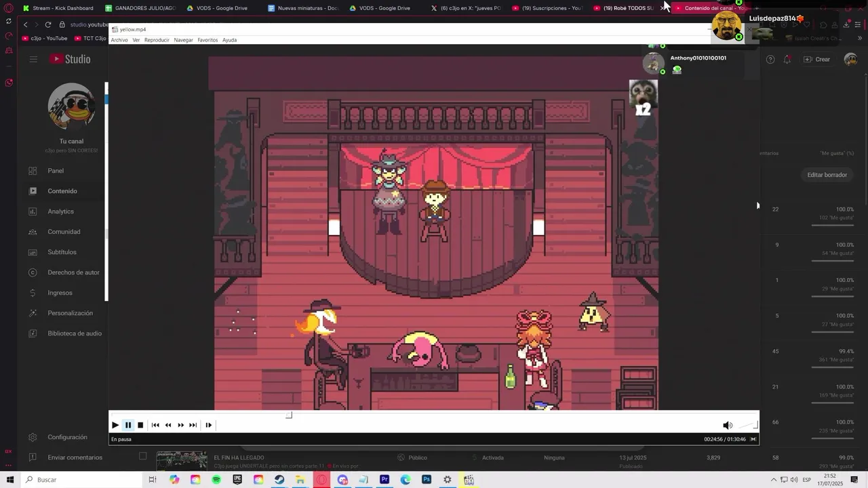868x488 pixels.
Task: Open c3jo - YouTube bookmark
Action: point(45,38)
